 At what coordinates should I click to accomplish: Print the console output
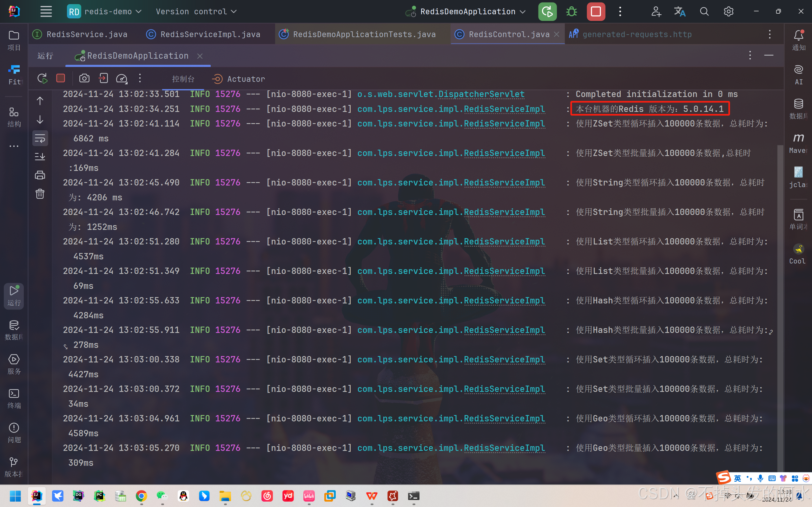pyautogui.click(x=40, y=175)
